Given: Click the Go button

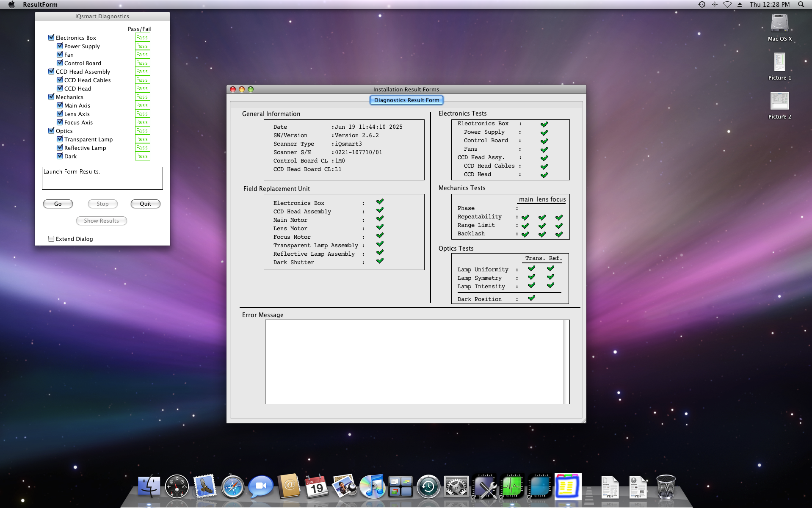Looking at the screenshot, I should (x=58, y=204).
